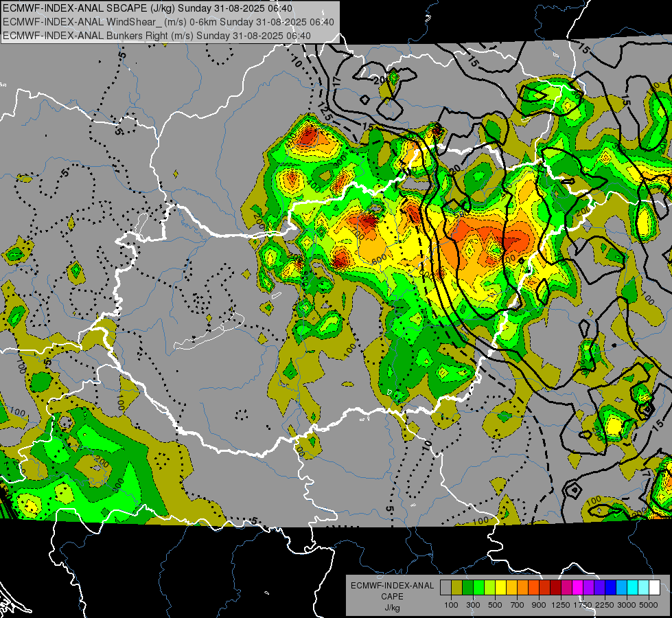This screenshot has width=672, height=618.
Task: Click the legend value 3000
Action: point(627,605)
